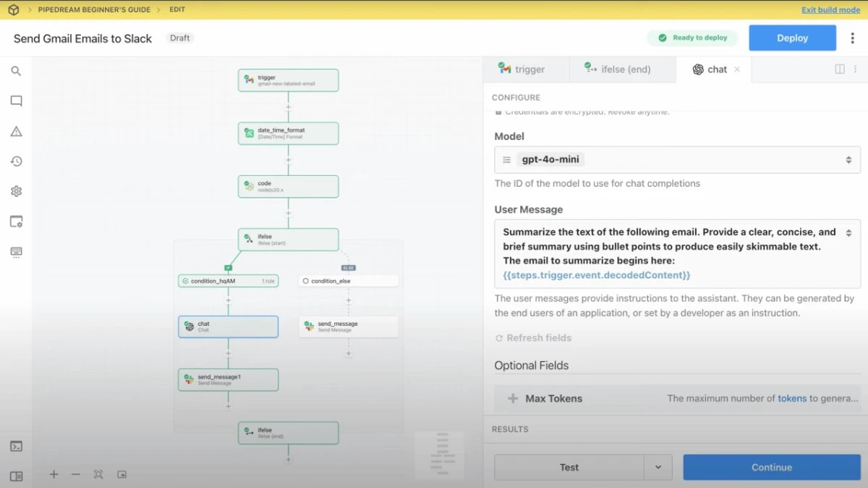Show keyboard shortcuts from the sidebar icon
Viewport: 868px width, 488px height.
pos(16,251)
